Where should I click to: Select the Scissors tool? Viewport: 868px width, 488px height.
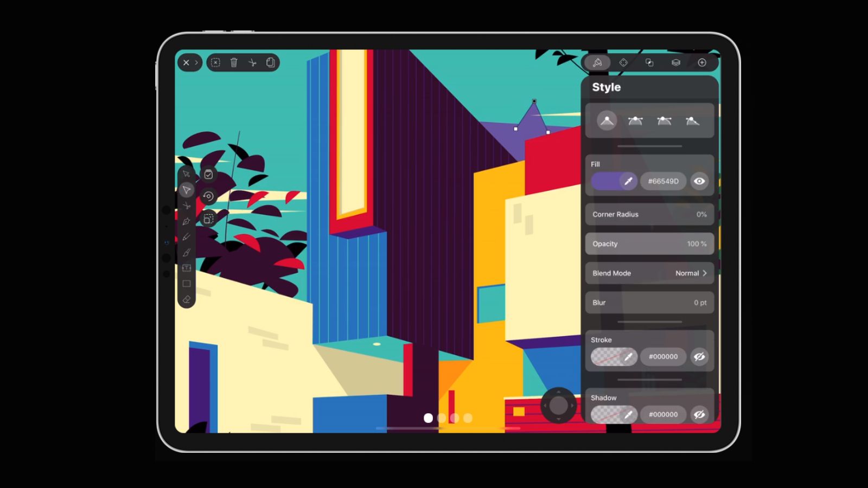click(x=186, y=206)
